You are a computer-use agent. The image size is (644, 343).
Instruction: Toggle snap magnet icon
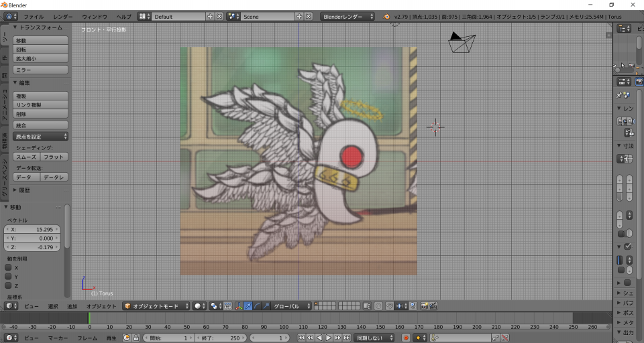tap(389, 306)
